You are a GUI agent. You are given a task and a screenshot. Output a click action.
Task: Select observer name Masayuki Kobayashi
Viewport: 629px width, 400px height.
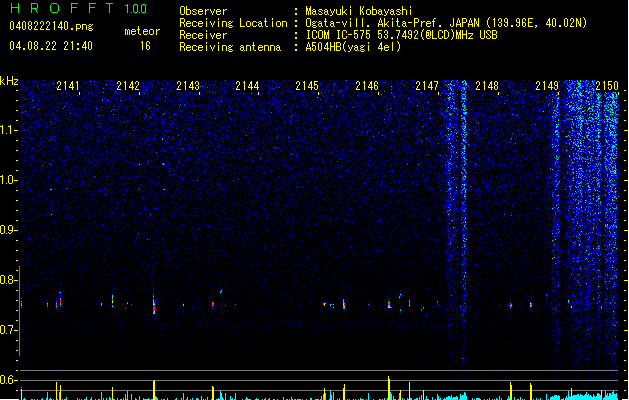click(x=359, y=11)
